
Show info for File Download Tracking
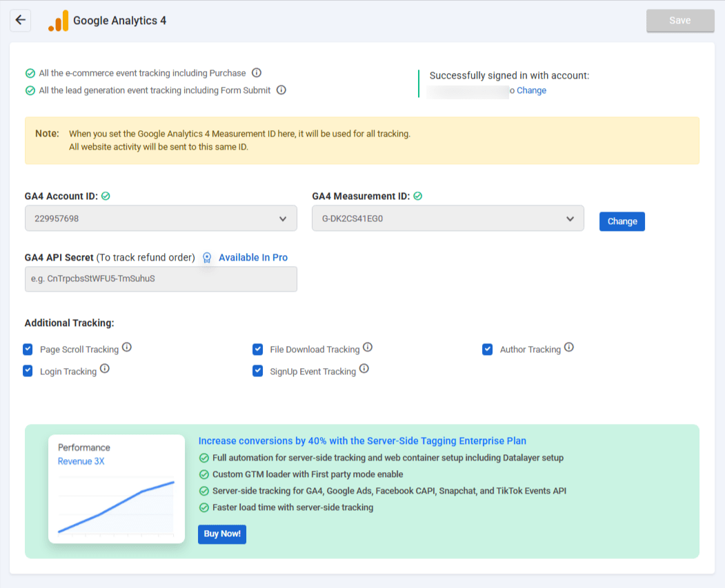tap(368, 347)
